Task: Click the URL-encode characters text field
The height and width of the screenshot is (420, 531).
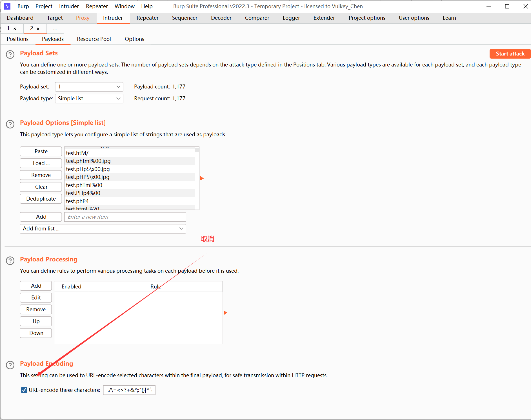Action: click(129, 390)
